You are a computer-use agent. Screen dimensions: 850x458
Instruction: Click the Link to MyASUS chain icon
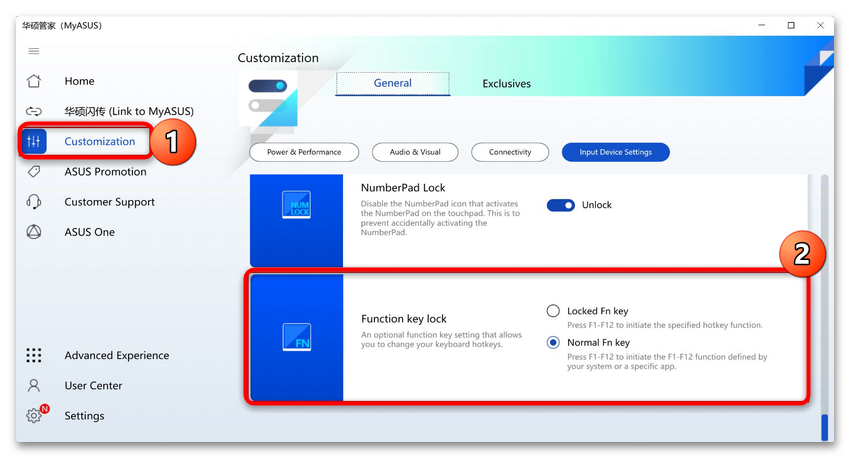point(34,111)
